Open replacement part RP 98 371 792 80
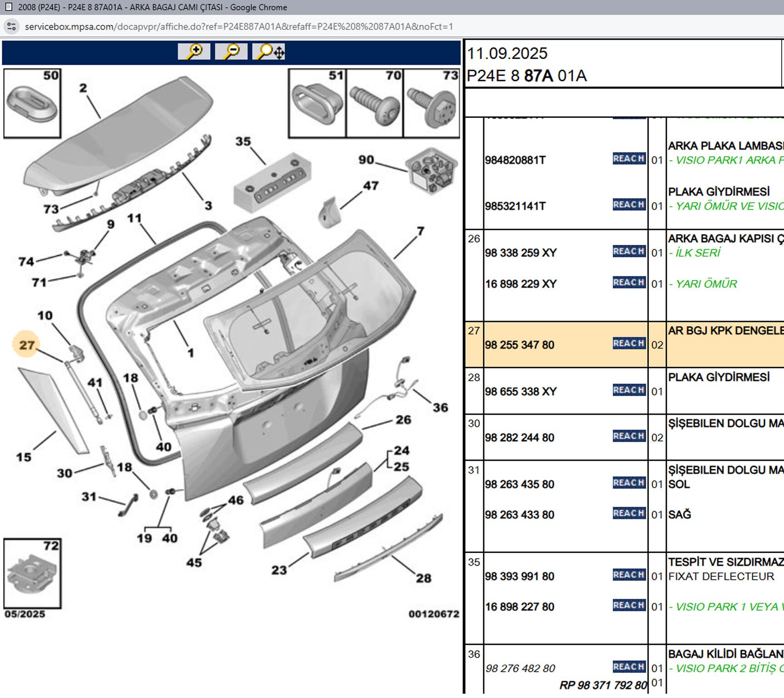This screenshot has width=784, height=698. pos(603,685)
